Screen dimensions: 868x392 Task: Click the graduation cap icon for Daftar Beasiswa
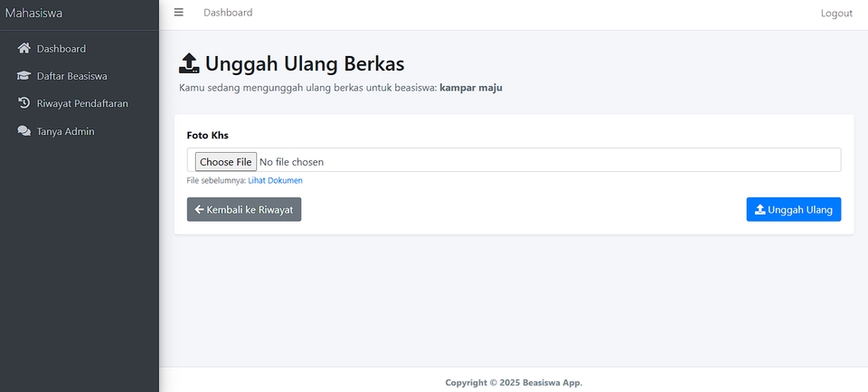click(x=24, y=76)
